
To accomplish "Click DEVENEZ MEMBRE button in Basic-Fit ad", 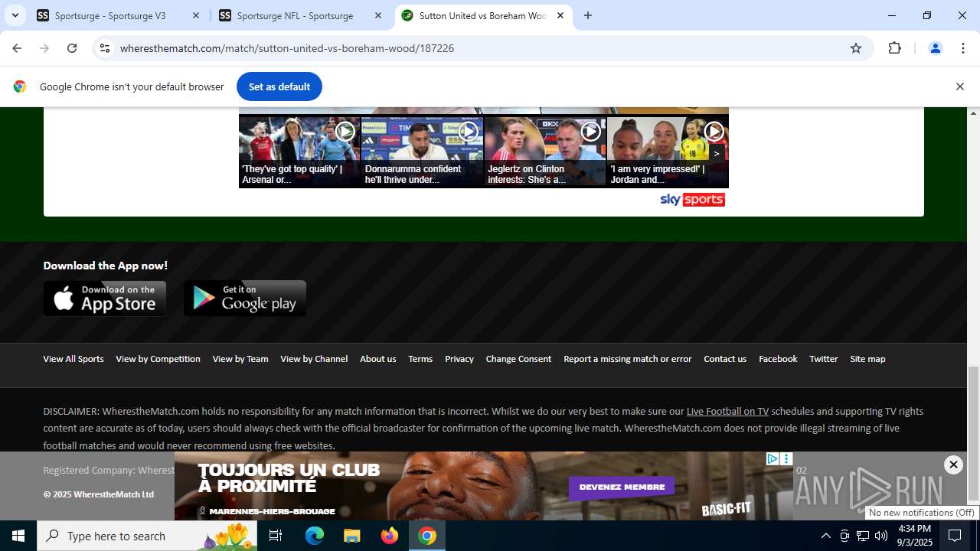I will 622,487.
